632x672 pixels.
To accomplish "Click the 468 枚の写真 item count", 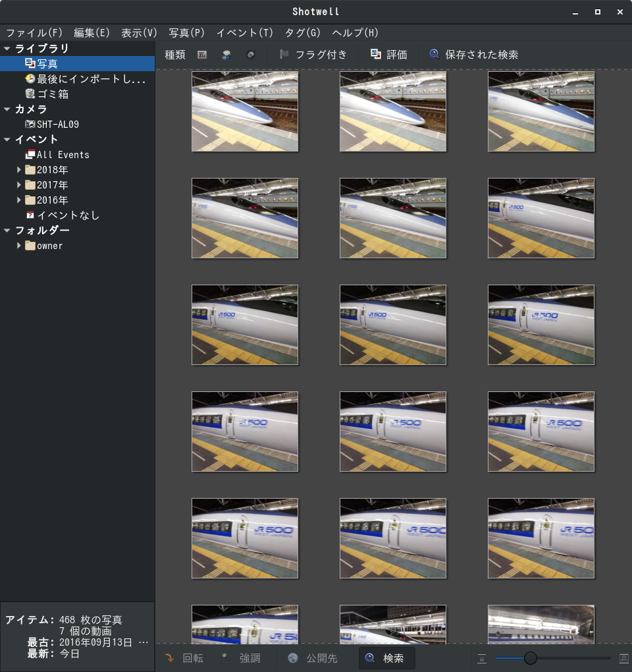I will pos(91,620).
